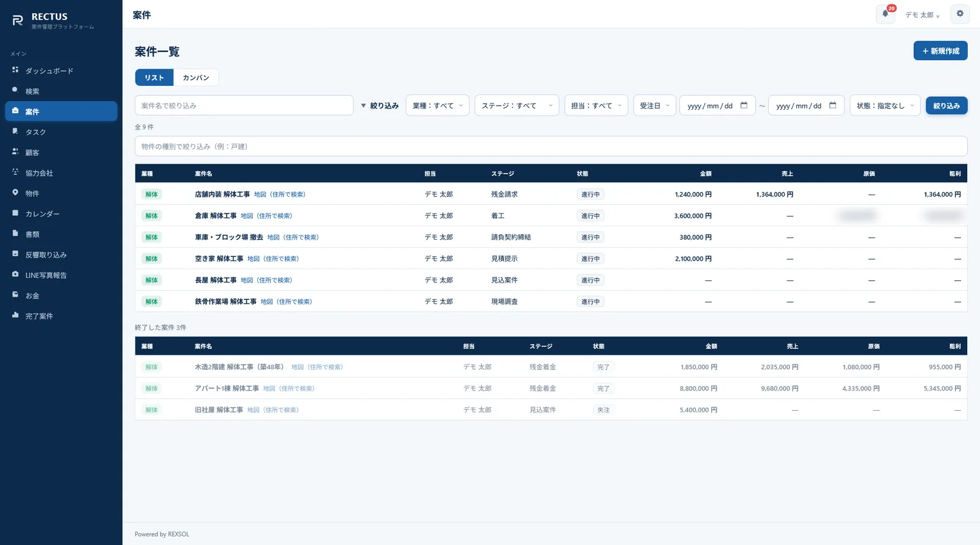Viewport: 980px width, 545px height.
Task: Open the 車庫・ブロック塀 撤去 project
Action: tap(229, 237)
